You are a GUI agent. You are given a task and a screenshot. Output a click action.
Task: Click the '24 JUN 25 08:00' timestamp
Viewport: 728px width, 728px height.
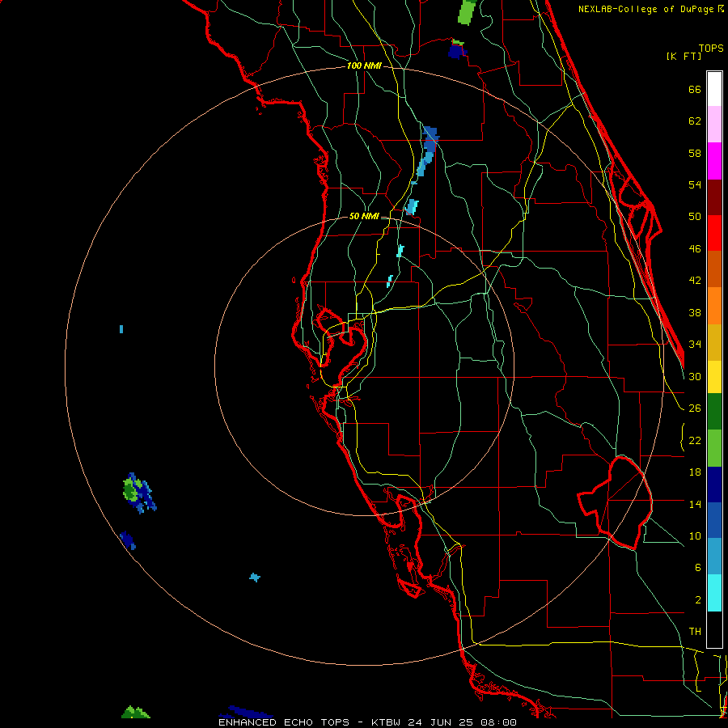tap(462, 722)
